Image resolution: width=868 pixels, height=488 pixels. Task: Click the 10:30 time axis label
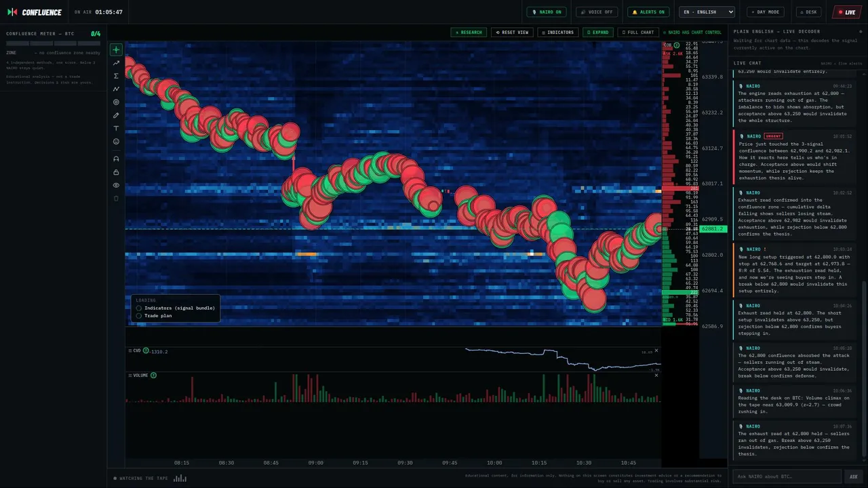(x=584, y=463)
